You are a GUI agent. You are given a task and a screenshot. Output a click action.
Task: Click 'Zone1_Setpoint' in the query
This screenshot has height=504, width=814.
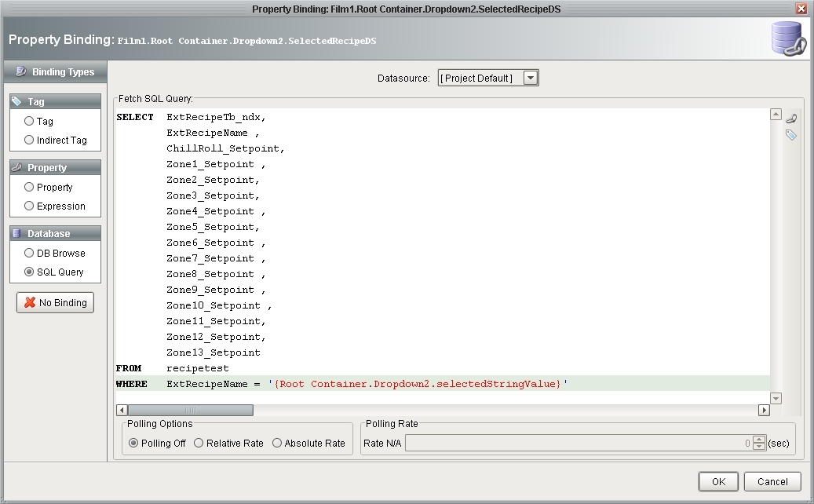pyautogui.click(x=210, y=164)
